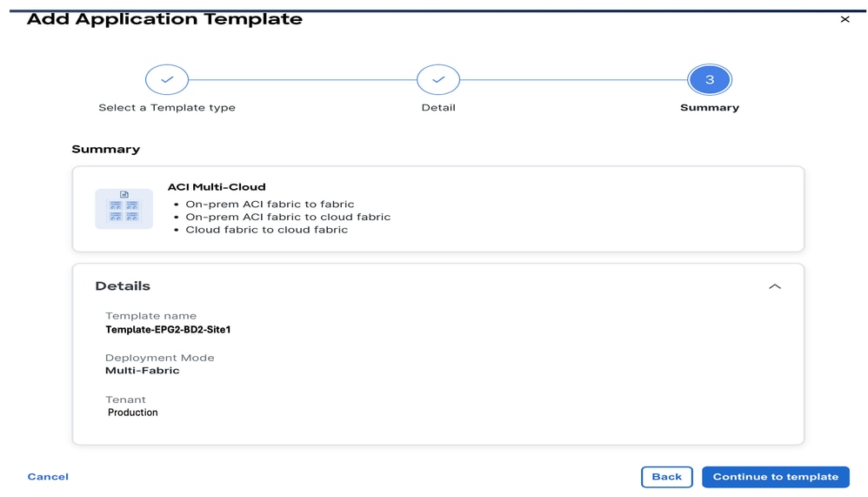Click Continue to template button
The height and width of the screenshot is (497, 868).
coord(776,476)
